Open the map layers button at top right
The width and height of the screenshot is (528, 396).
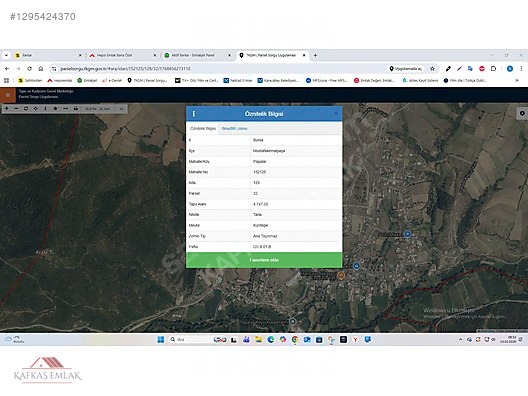(x=522, y=113)
